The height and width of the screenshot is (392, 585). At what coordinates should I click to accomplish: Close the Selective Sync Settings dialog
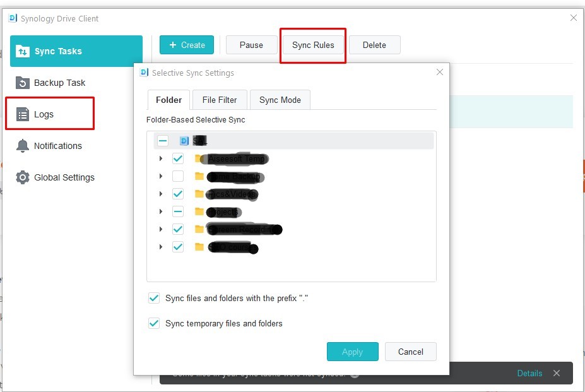coord(440,73)
